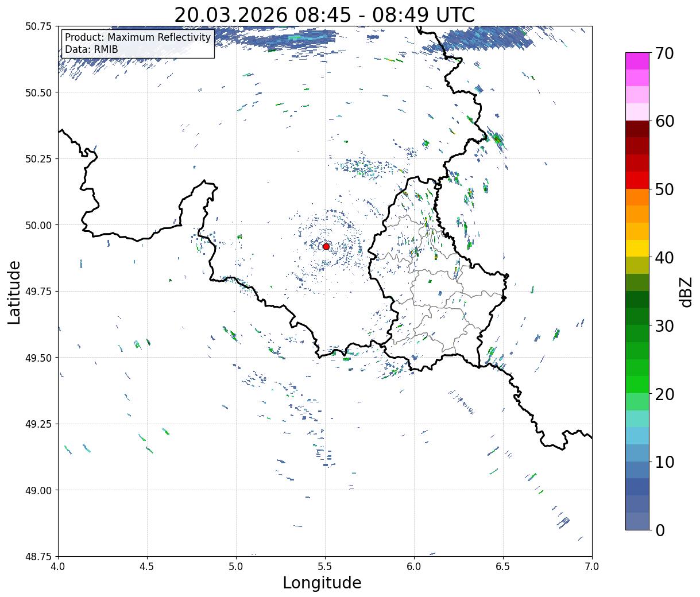Viewport: 700px width, 597px height.
Task: Click the colorbar tick label 60
Action: [x=664, y=121]
